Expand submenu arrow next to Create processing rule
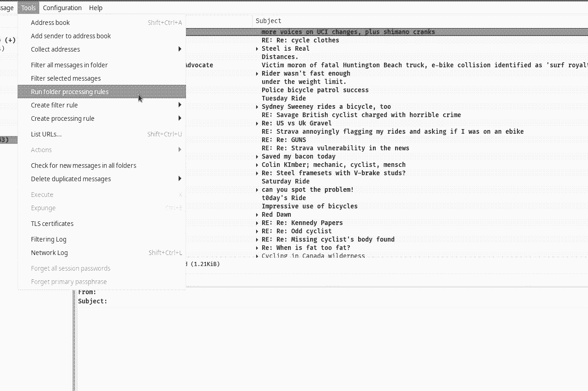This screenshot has width=588, height=391. click(x=180, y=118)
